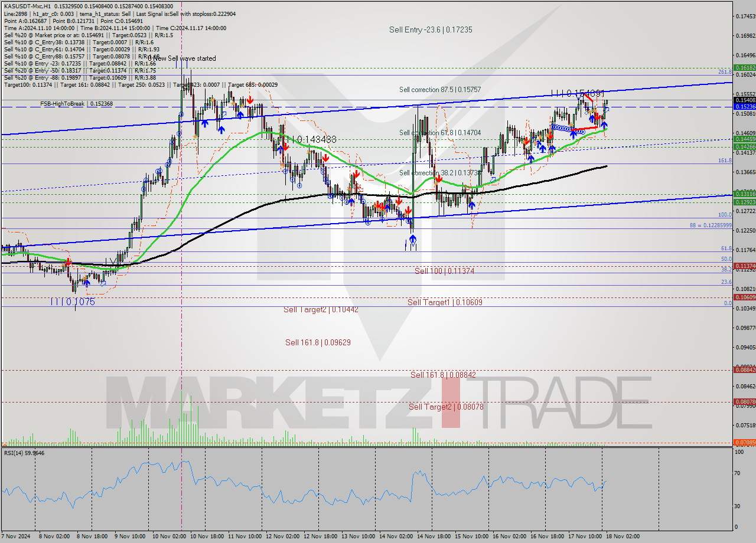Click the 'Sell correction 61.8 | 0.14704' label

click(440, 133)
